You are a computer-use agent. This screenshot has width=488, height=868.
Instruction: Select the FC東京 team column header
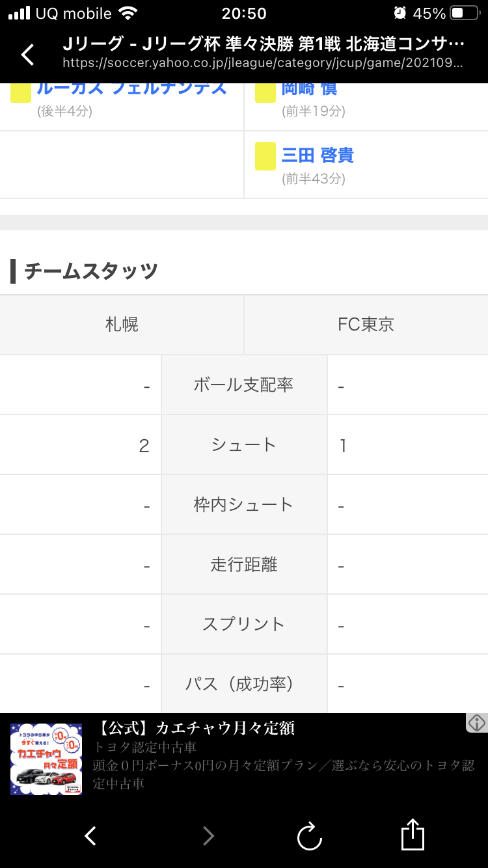[x=366, y=324]
